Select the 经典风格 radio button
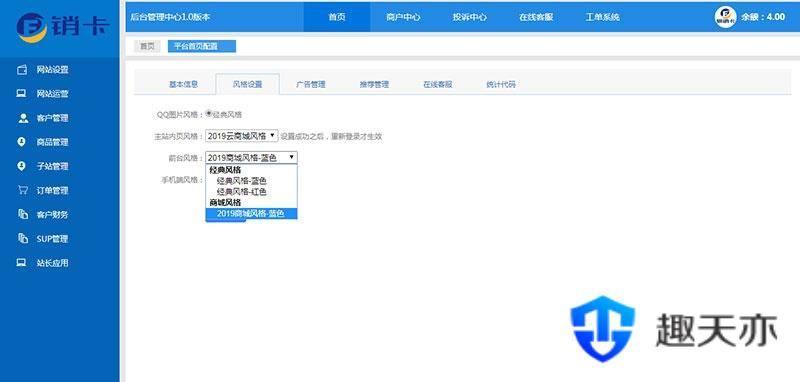 coord(208,113)
